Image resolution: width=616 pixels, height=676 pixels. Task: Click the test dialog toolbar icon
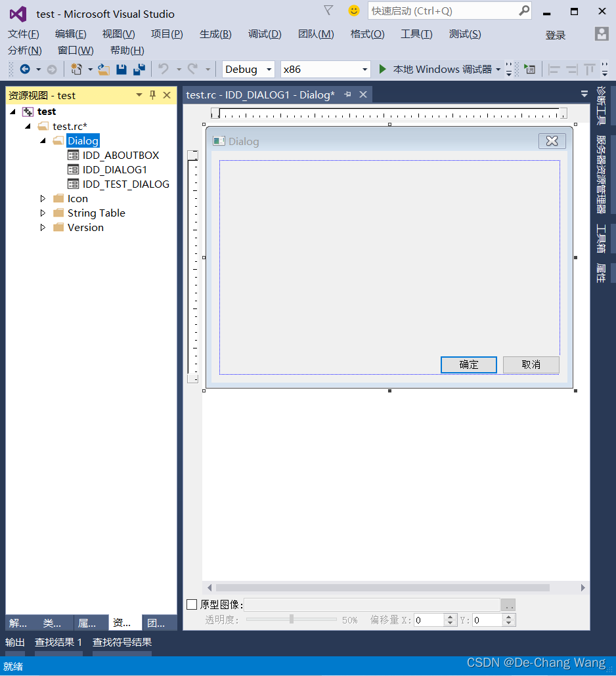pos(530,69)
